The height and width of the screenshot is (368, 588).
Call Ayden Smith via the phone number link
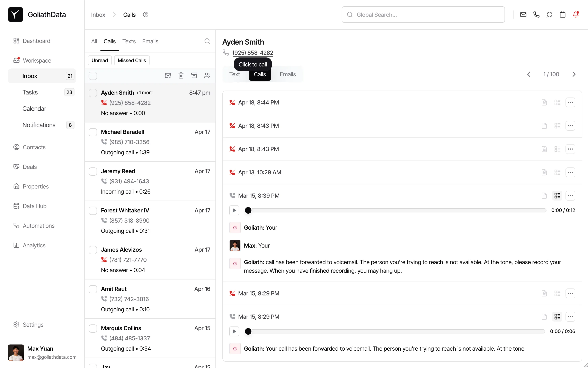pos(253,53)
